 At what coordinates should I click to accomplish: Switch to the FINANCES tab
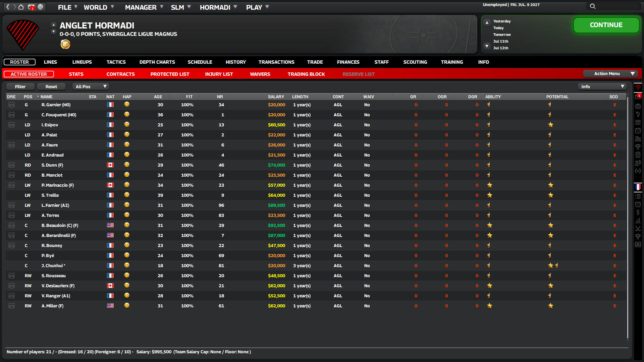coord(348,62)
